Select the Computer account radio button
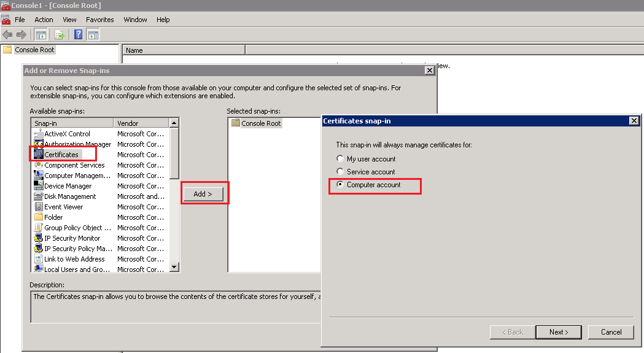 [340, 185]
